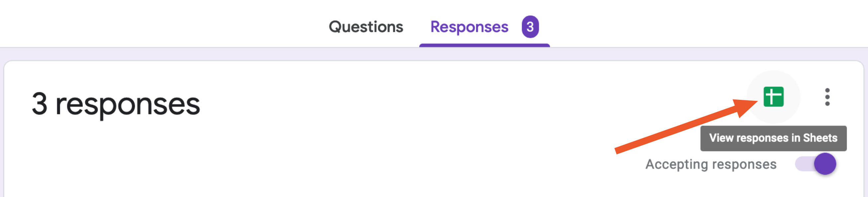This screenshot has height=197, width=868.
Task: Toggle the Accepting responses switch
Action: (815, 164)
